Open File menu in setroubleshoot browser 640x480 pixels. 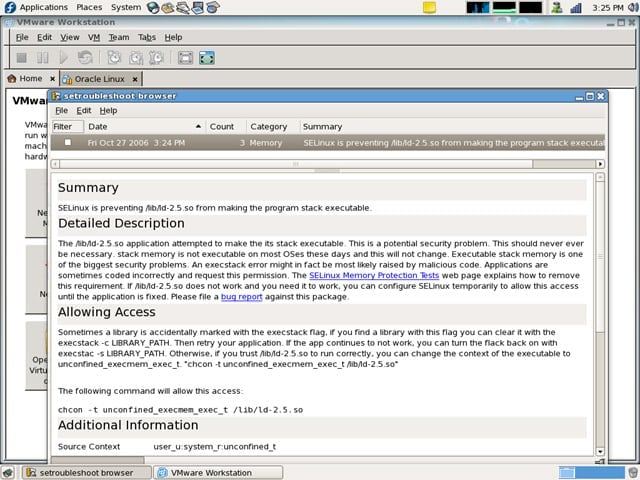[x=62, y=110]
